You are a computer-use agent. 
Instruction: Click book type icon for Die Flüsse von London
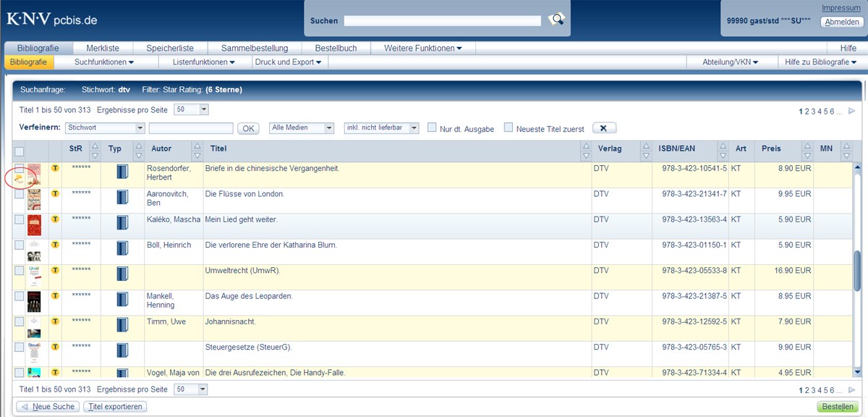[122, 197]
